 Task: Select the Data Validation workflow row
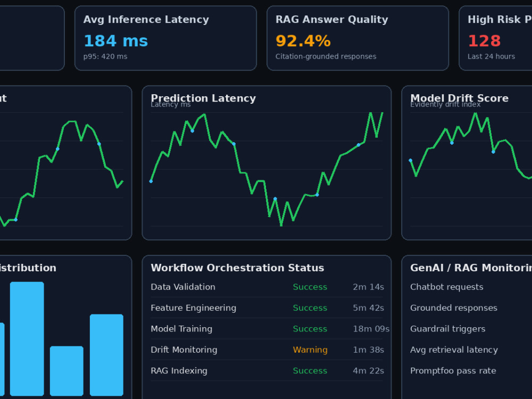click(x=267, y=287)
